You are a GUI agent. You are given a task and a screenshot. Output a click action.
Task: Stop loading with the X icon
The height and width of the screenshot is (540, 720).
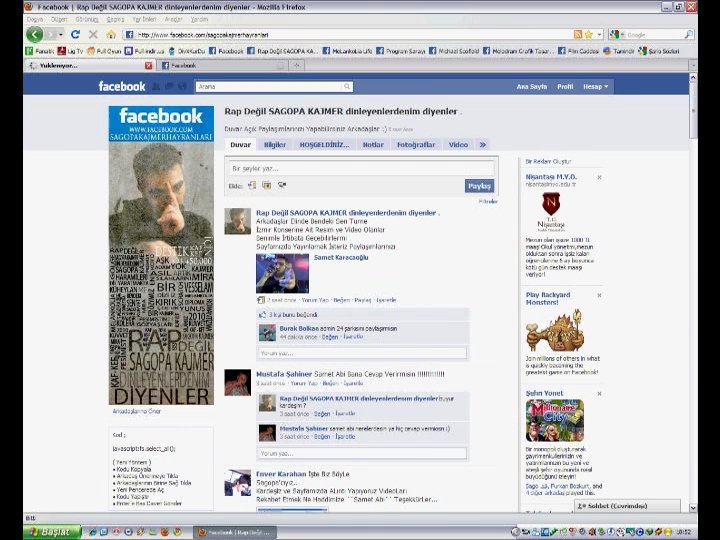93,34
